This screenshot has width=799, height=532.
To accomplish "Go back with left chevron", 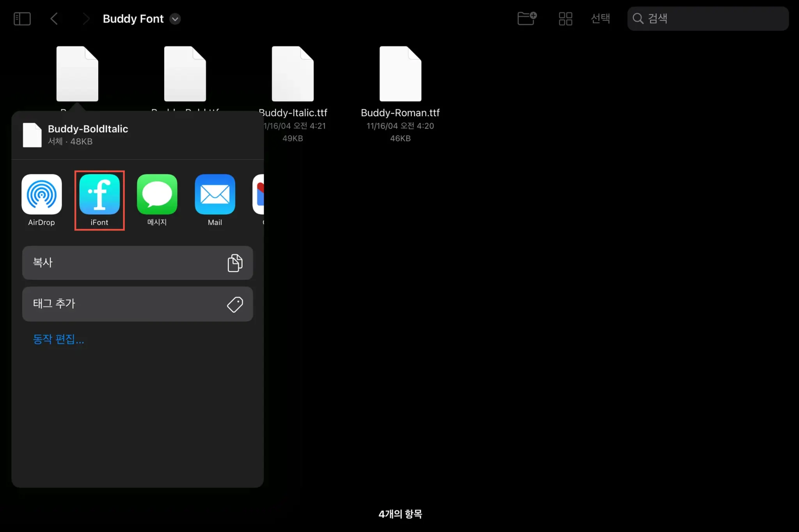I will click(54, 19).
